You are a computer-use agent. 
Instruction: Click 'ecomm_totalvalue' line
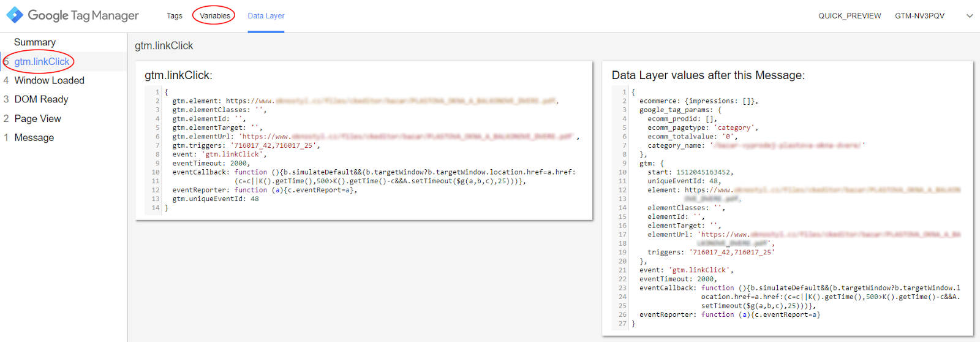click(x=691, y=137)
